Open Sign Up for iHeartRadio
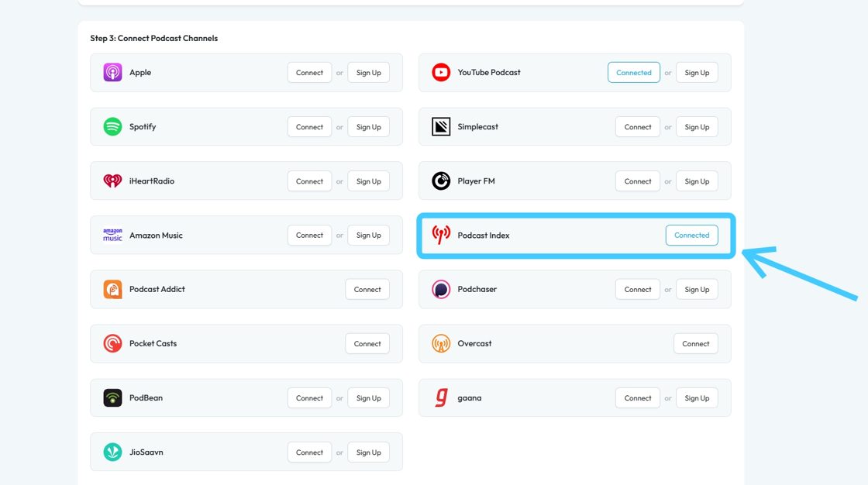 pyautogui.click(x=368, y=181)
